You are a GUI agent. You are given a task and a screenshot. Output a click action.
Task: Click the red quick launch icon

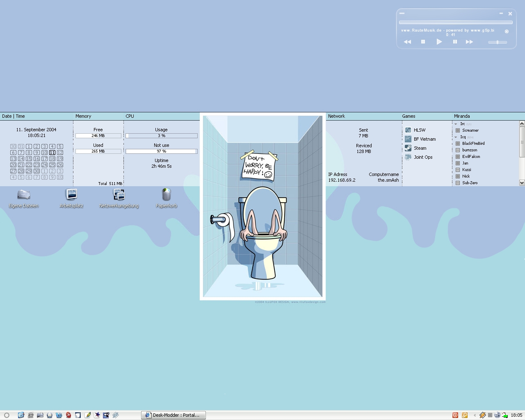68,415
